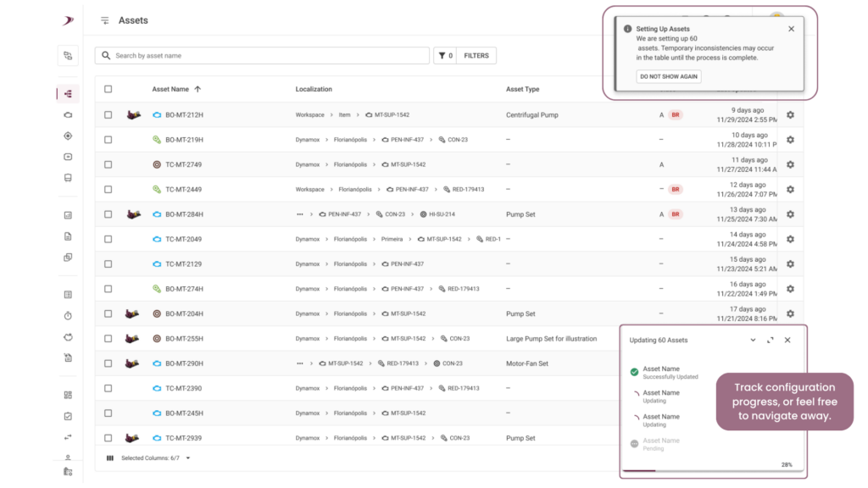Click the Asset Type column header
Viewport: 868px width, 488px height.
(522, 89)
